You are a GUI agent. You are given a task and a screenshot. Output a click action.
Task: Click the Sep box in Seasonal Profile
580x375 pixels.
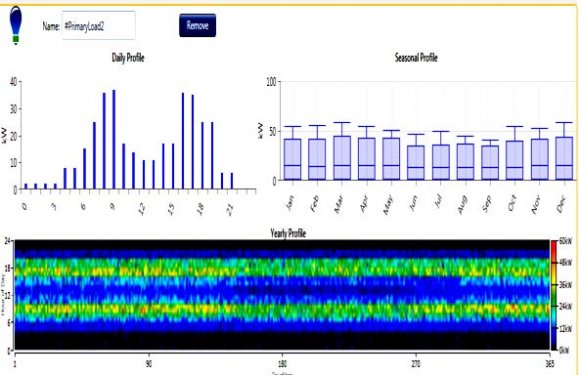[490, 163]
